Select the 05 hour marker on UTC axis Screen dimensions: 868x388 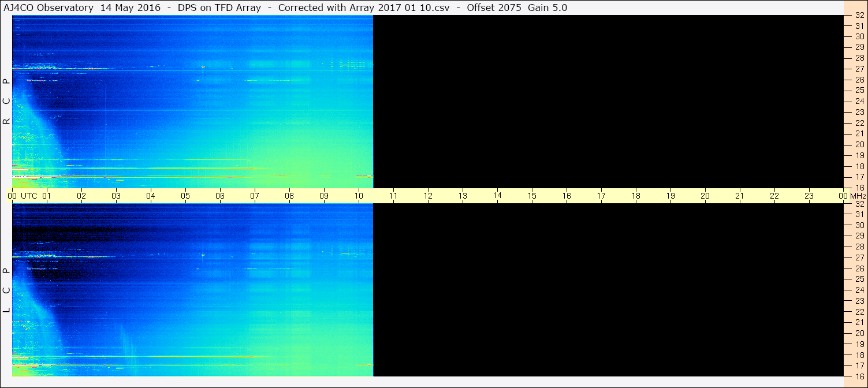pos(185,196)
